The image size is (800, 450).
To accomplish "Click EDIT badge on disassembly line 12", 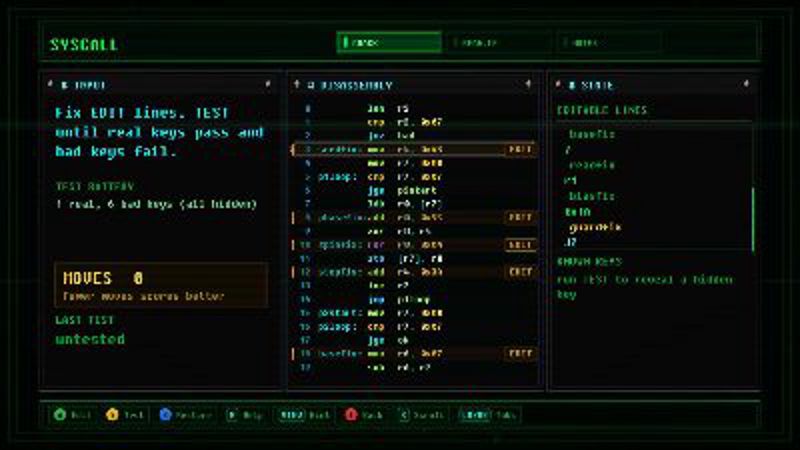I will pyautogui.click(x=520, y=272).
